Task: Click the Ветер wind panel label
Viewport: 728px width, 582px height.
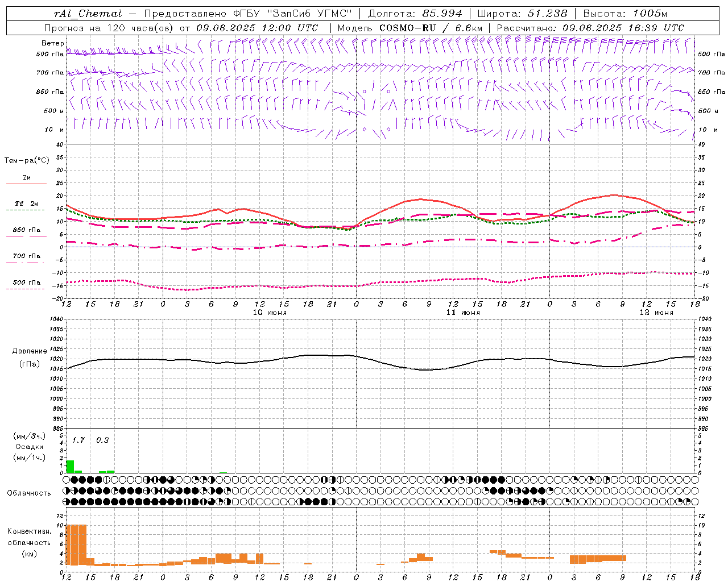Action: [53, 43]
